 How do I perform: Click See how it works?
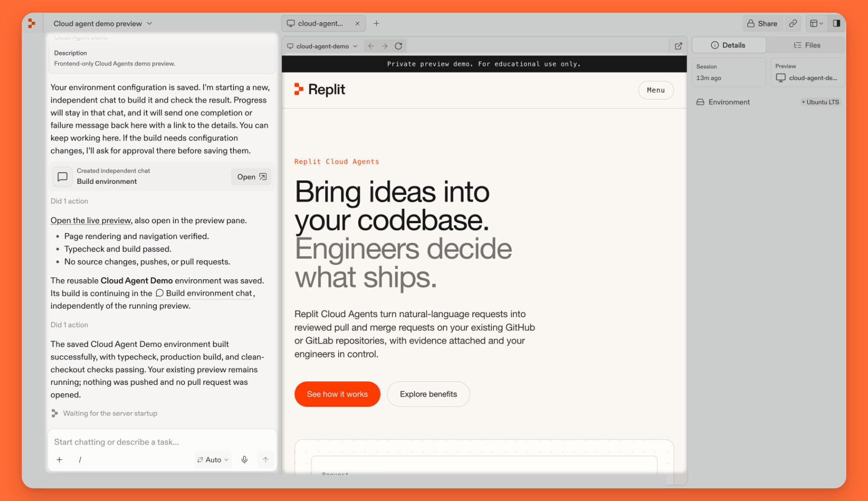point(337,394)
